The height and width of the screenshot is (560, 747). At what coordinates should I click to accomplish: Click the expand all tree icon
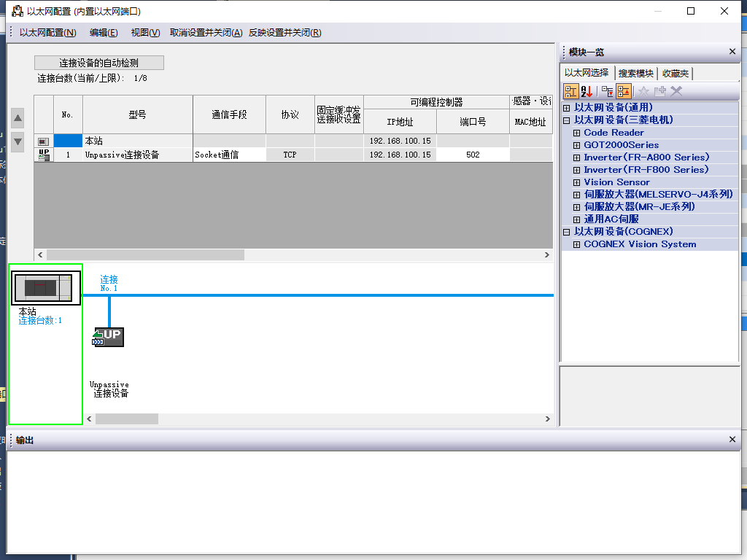607,91
